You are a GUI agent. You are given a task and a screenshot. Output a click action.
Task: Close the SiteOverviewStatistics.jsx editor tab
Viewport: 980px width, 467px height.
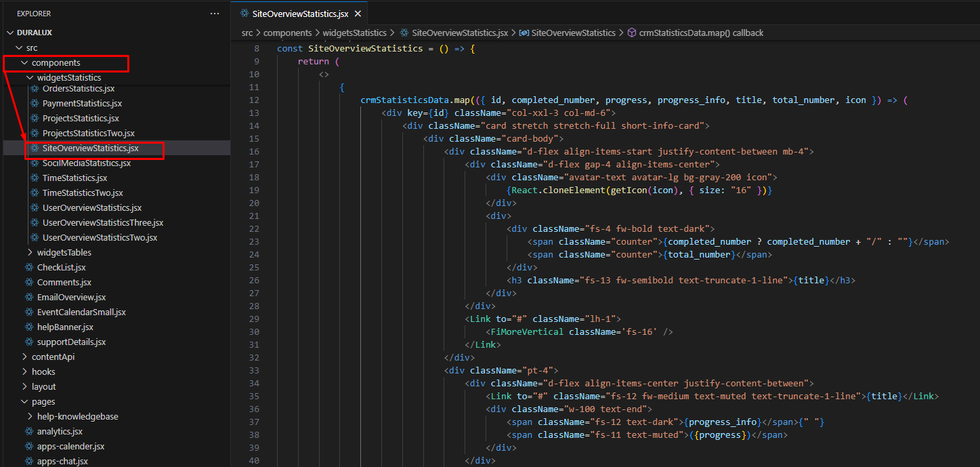click(358, 14)
